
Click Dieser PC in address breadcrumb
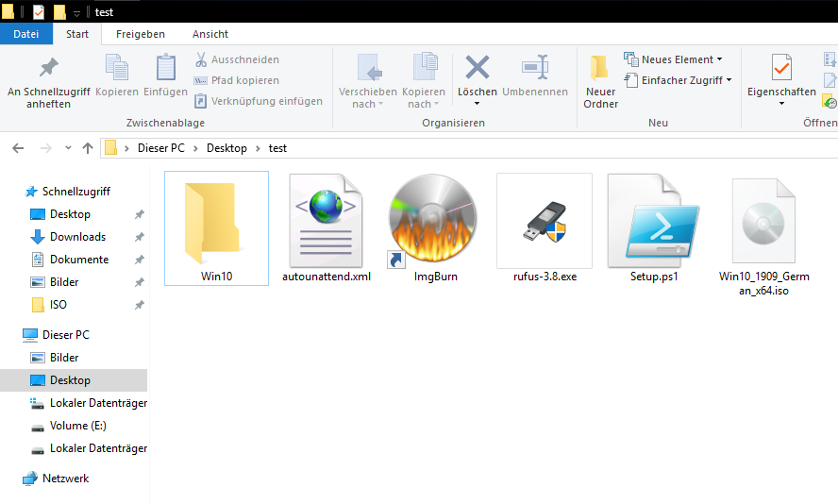160,148
